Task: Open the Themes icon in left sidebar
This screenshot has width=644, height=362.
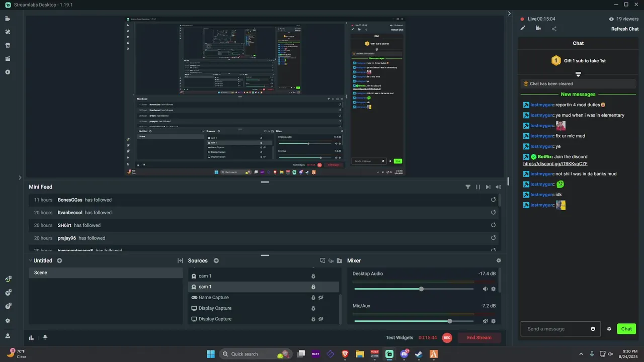Action: (8, 32)
